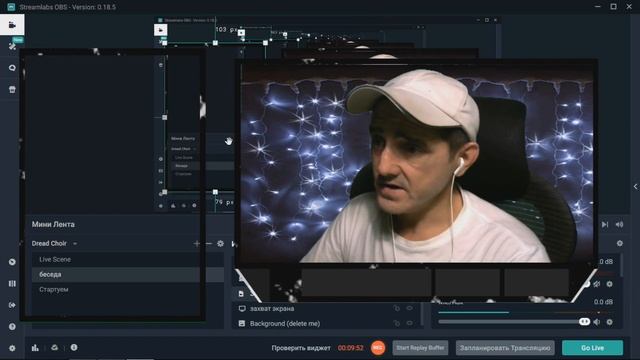640x360 pixels.
Task: Expand Dread Choir scene collection dropdown
Action: point(75,244)
